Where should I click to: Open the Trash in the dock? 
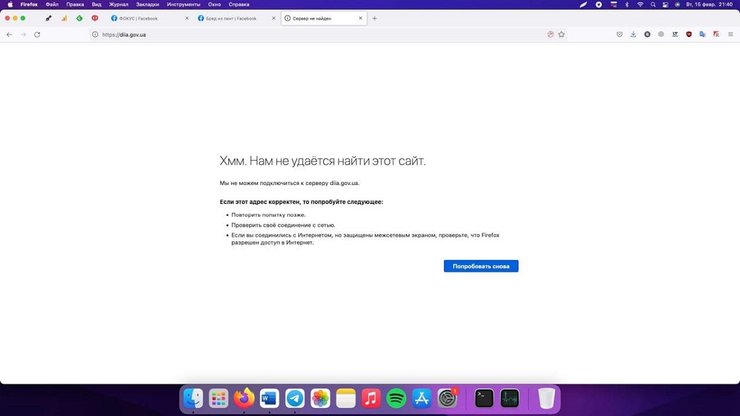point(546,398)
